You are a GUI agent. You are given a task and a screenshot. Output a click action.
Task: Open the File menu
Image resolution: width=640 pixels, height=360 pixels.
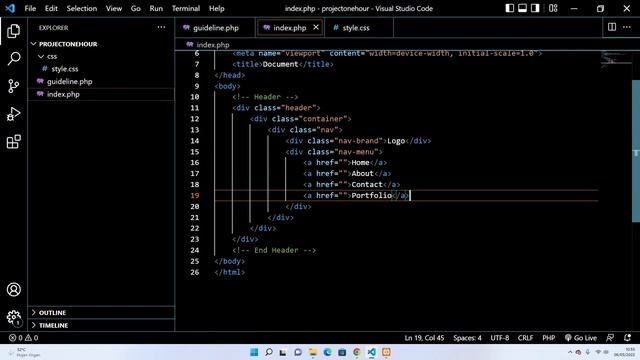point(30,8)
